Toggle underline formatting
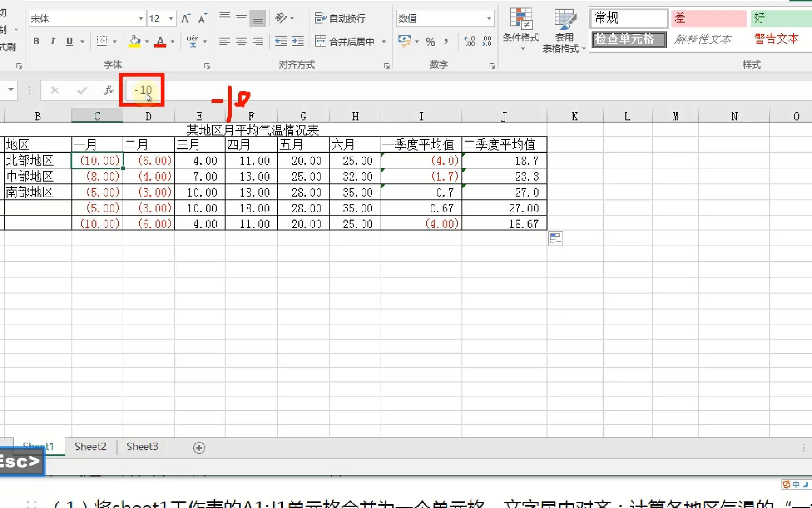812x508 pixels. click(x=70, y=41)
